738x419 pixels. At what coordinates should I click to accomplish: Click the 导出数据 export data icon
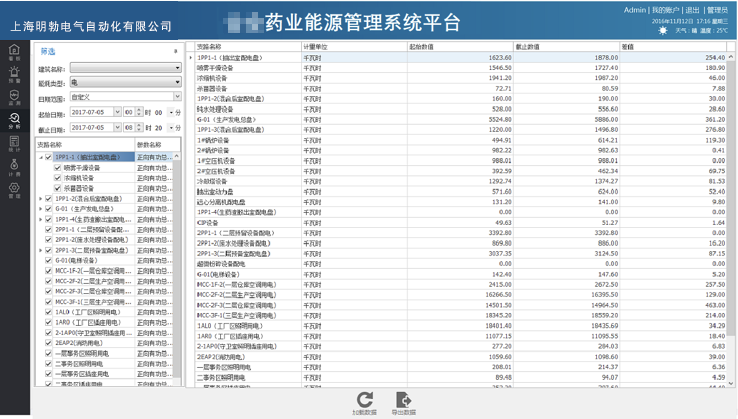click(x=404, y=400)
